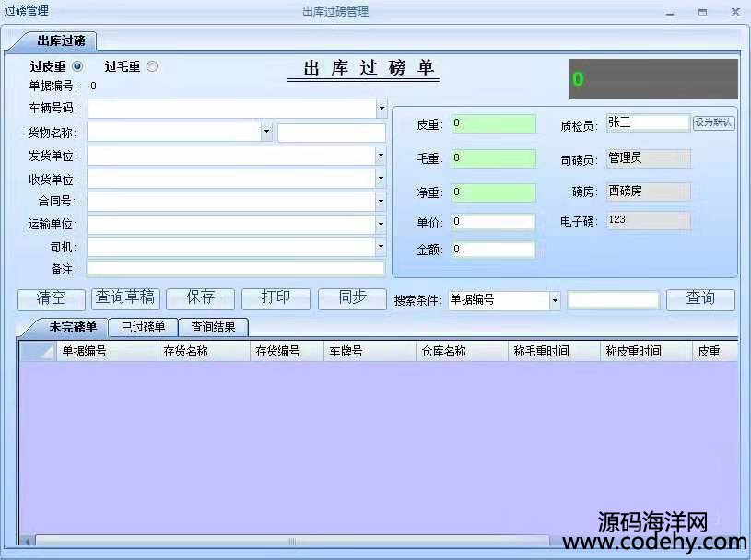Click the 质检员 field showing 张三
751x560 pixels.
(648, 122)
